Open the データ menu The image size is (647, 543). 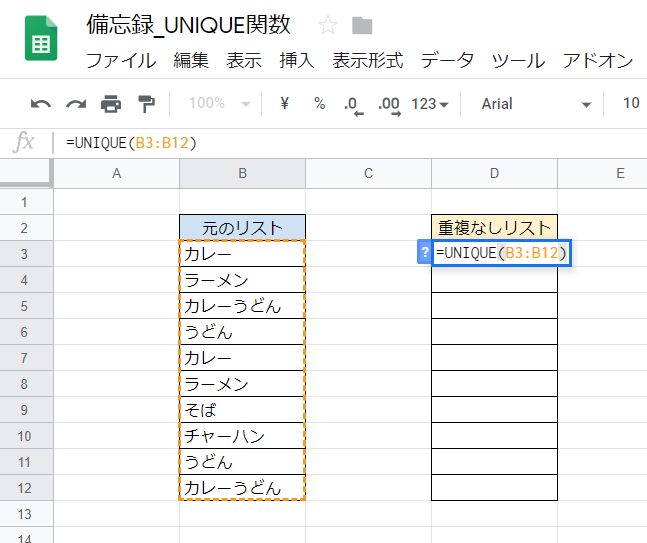point(447,61)
